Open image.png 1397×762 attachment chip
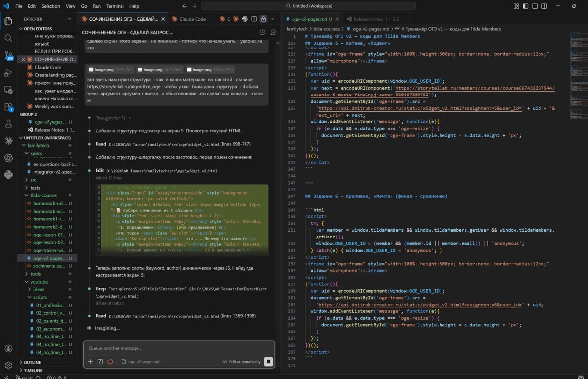 point(110,70)
